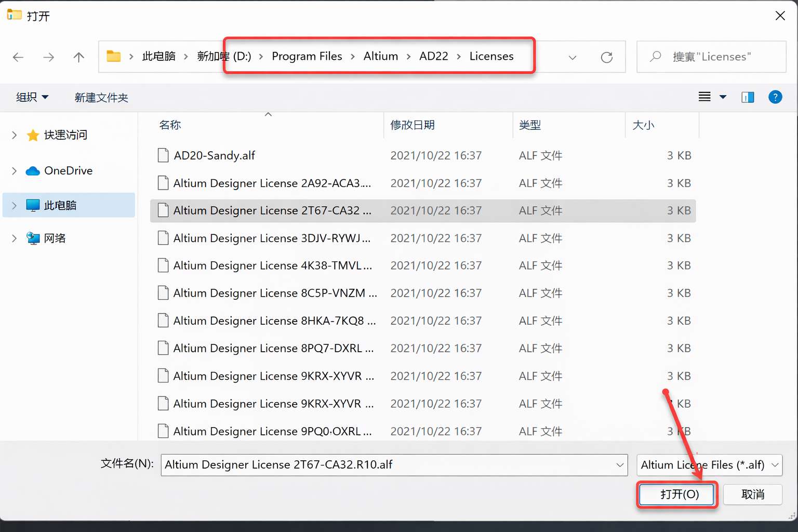Expand the 快速访问 tree node
The width and height of the screenshot is (798, 532).
[x=14, y=135]
